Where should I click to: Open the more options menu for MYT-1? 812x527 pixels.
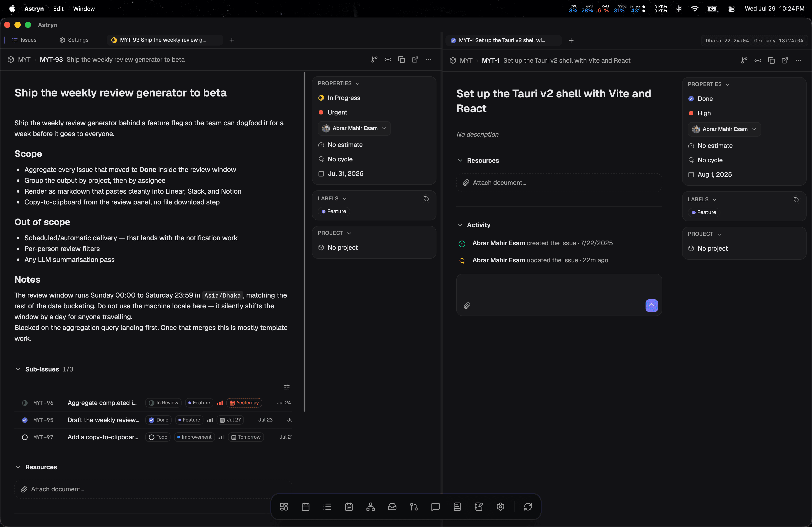pyautogui.click(x=798, y=60)
